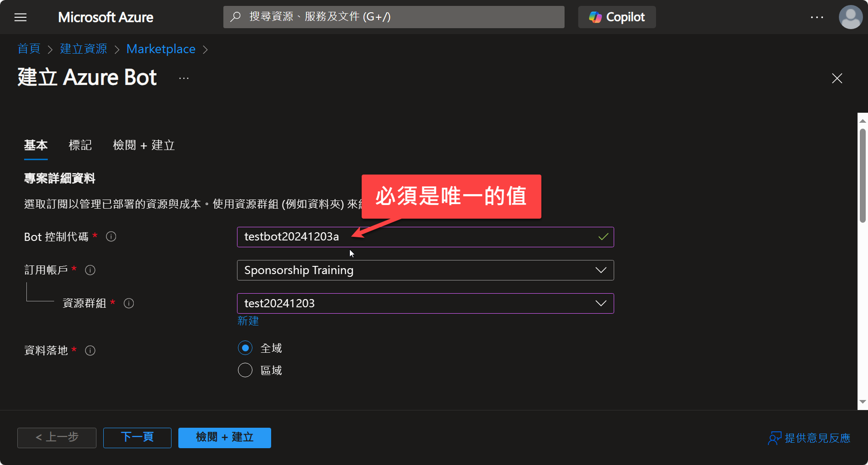Click the scrollbar up arrow
Screen dimensions: 868x465
pyautogui.click(x=863, y=121)
